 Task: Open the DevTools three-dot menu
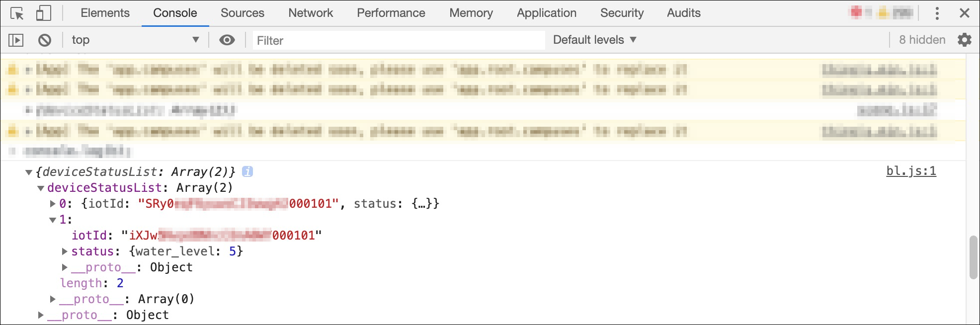937,13
